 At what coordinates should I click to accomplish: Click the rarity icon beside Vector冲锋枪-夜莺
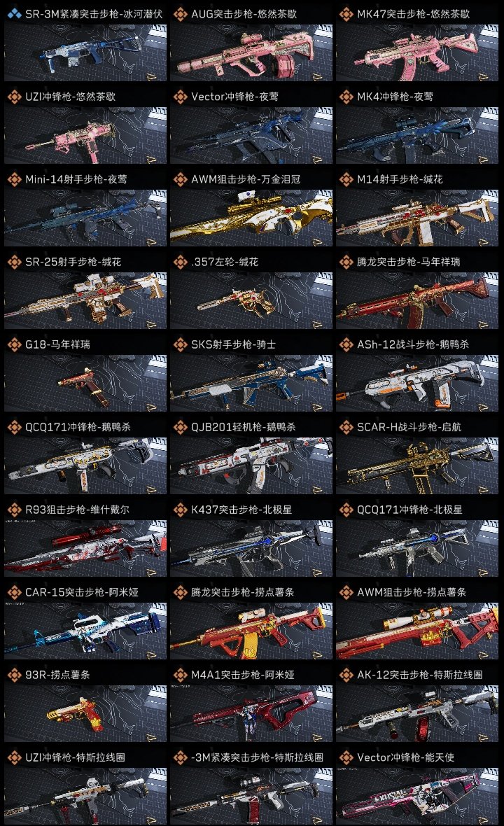point(180,97)
